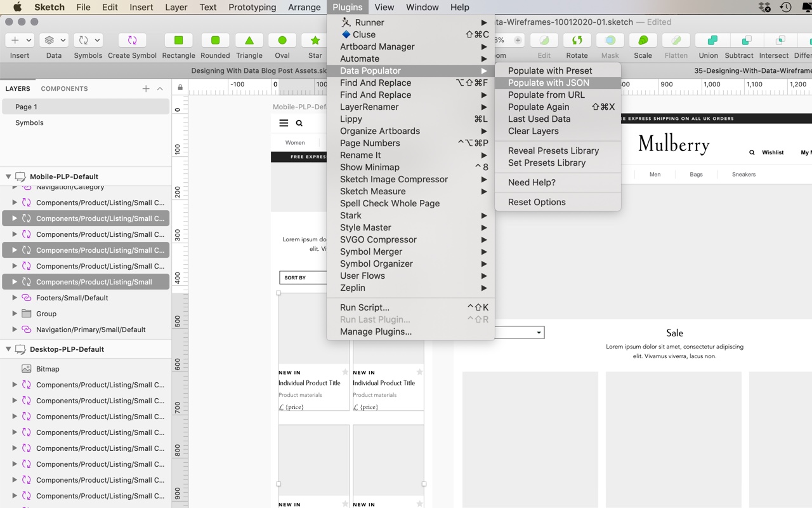812x508 pixels.
Task: Switch to the Components tab
Action: pos(64,89)
